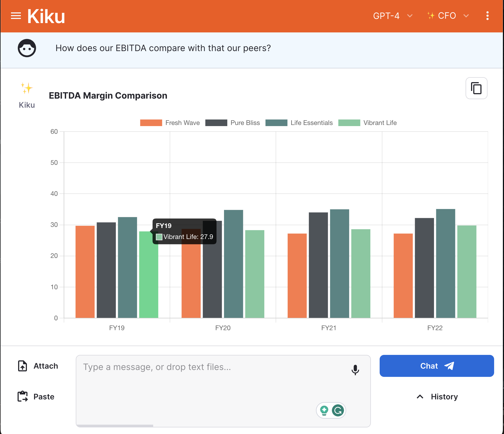Click the copy response icon
The width and height of the screenshot is (504, 434).
[x=476, y=88]
